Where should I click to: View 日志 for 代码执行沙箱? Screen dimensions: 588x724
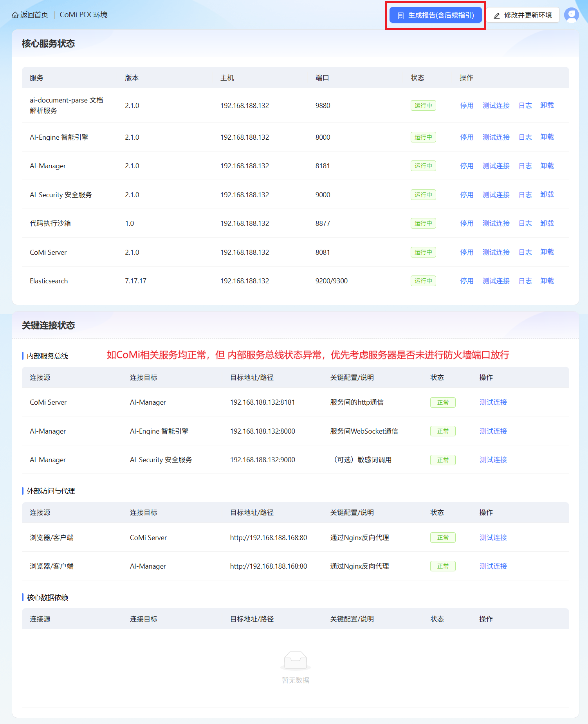click(525, 223)
